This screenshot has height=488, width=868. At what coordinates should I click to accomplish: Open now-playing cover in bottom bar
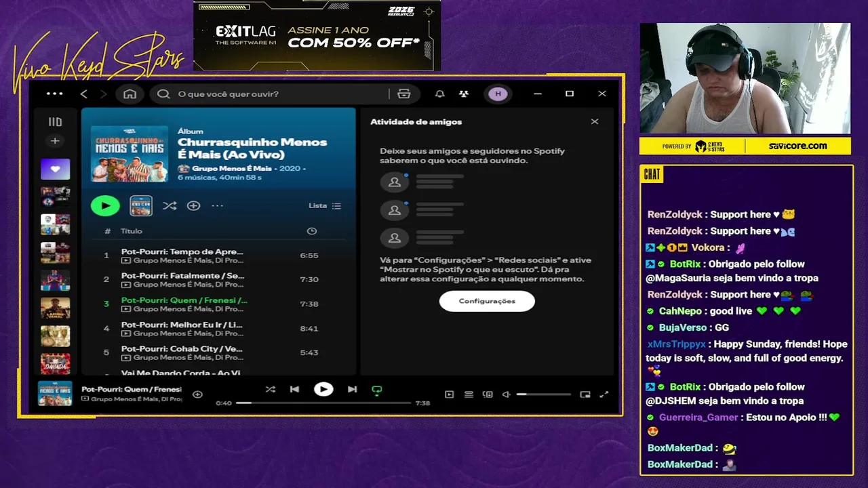(x=55, y=394)
